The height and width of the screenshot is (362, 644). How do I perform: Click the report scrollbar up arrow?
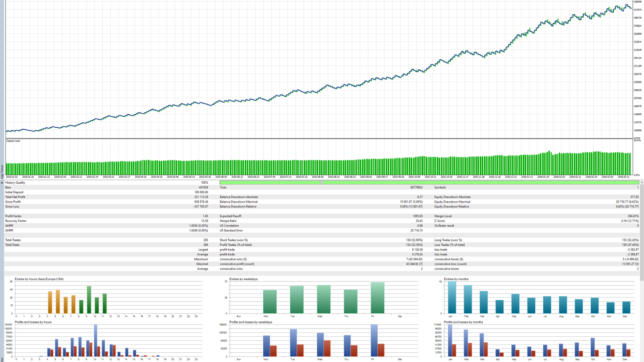pos(642,183)
